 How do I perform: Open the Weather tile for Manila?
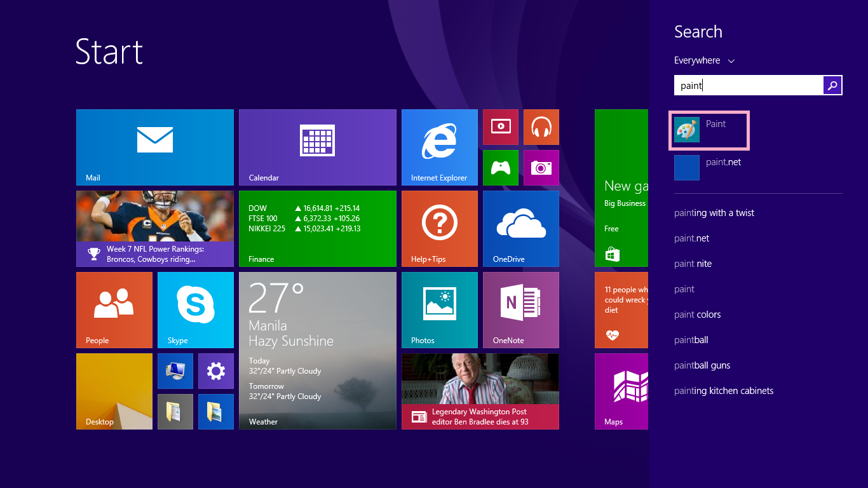click(x=318, y=351)
